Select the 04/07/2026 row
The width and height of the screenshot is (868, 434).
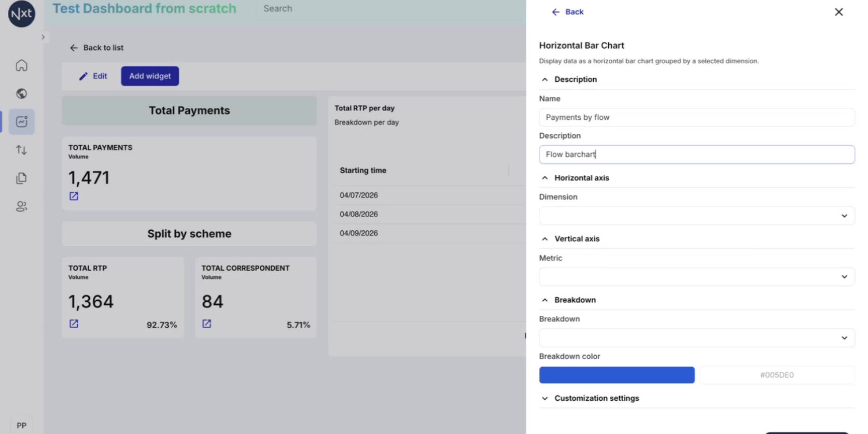click(429, 195)
